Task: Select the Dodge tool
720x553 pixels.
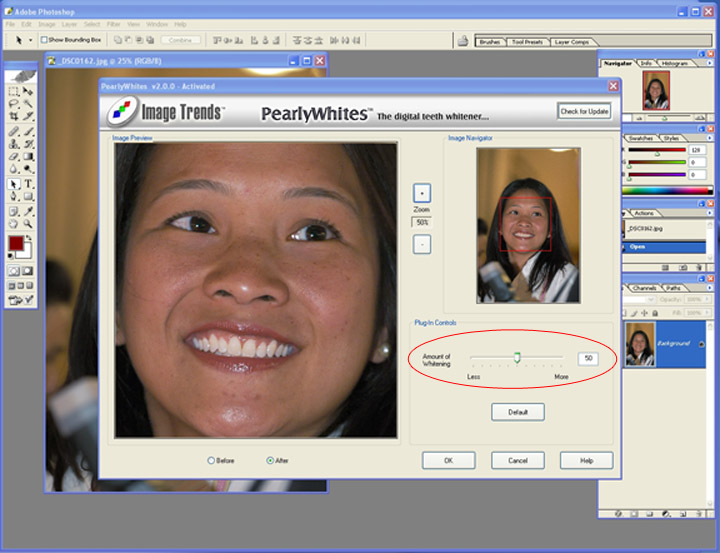Action: click(x=28, y=169)
